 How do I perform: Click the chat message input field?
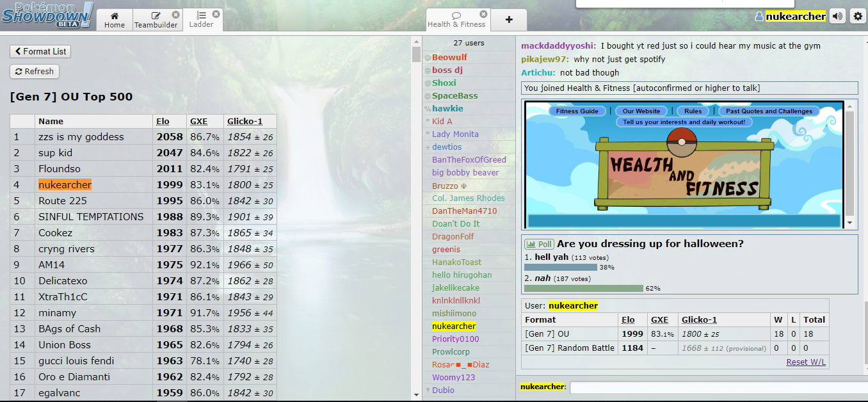point(717,387)
